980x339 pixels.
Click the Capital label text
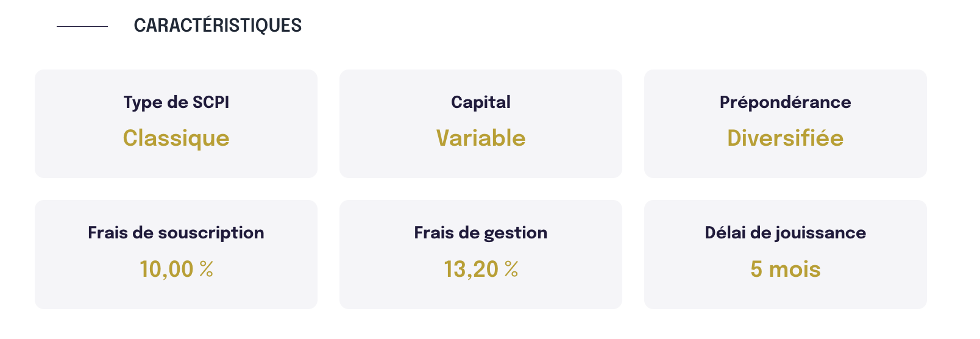(481, 102)
